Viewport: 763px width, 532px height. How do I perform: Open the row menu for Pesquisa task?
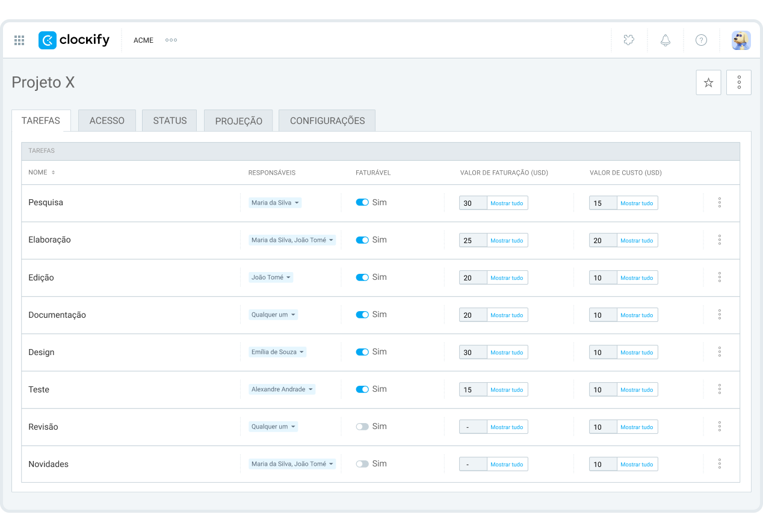click(720, 203)
